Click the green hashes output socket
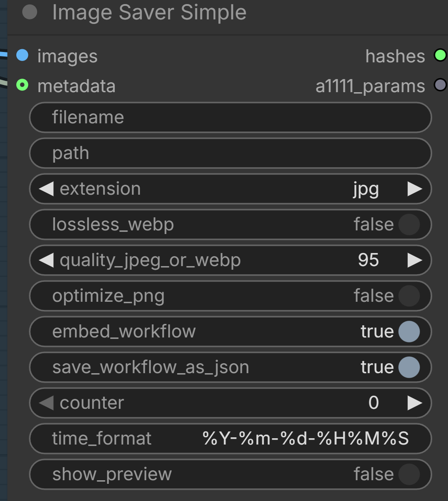The image size is (448, 501). coord(440,55)
